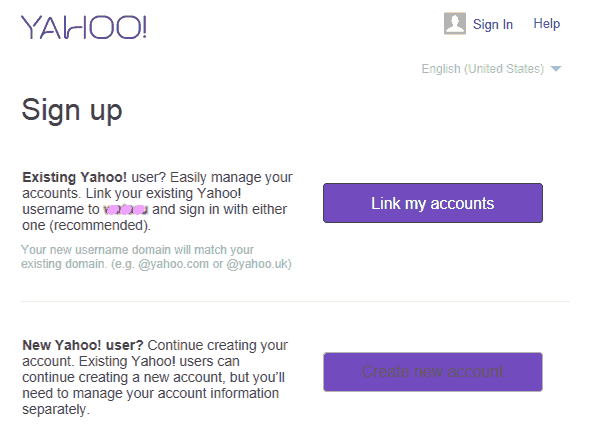
Task: Click the profile avatar icon
Action: pos(455,24)
